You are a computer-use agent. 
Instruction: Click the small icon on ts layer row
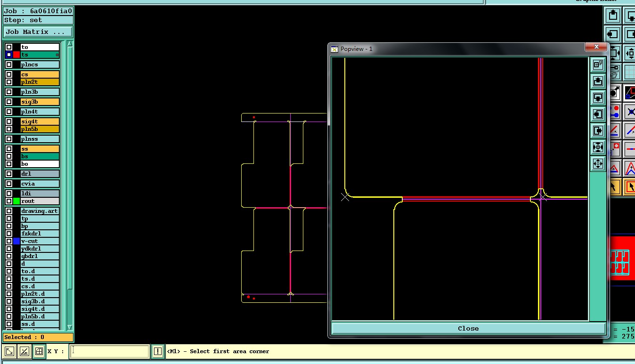[x=57, y=55]
